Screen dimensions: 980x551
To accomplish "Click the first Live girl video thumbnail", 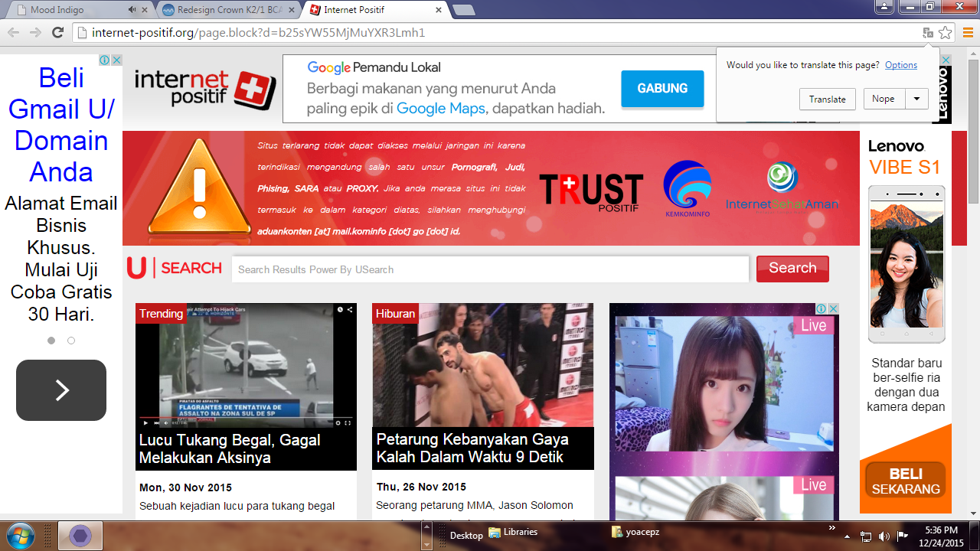I will coord(724,385).
